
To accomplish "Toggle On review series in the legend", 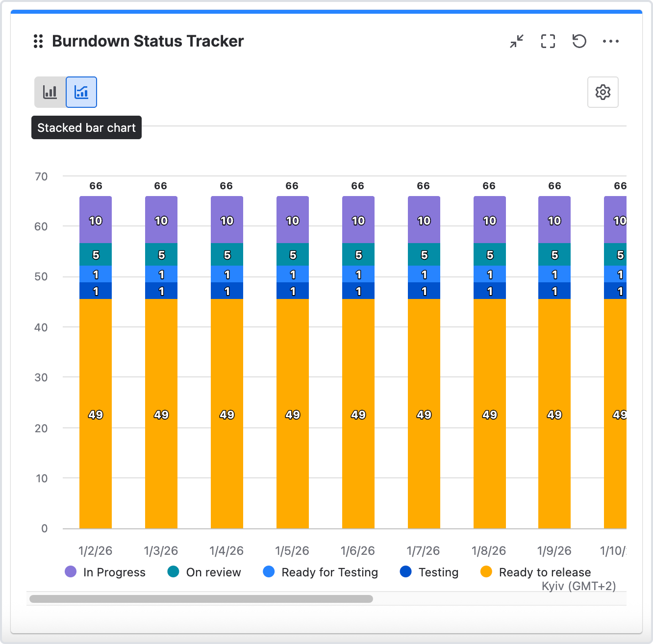I will [213, 572].
